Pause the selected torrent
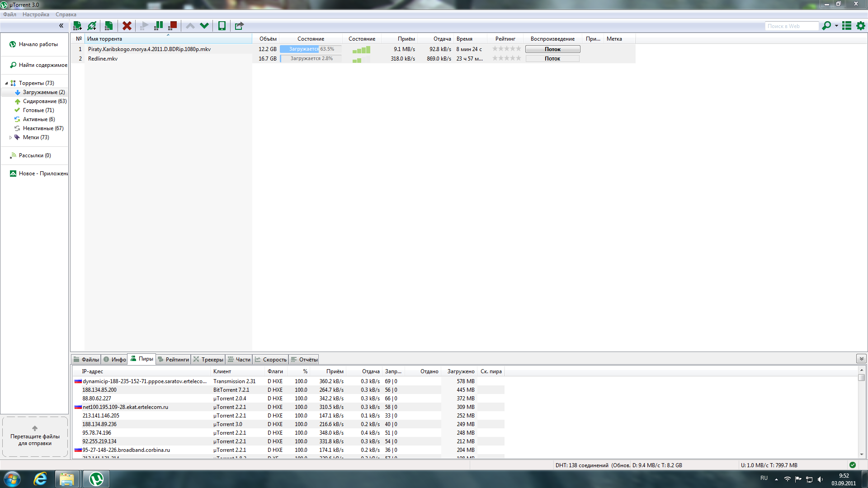868x488 pixels. pos(158,26)
